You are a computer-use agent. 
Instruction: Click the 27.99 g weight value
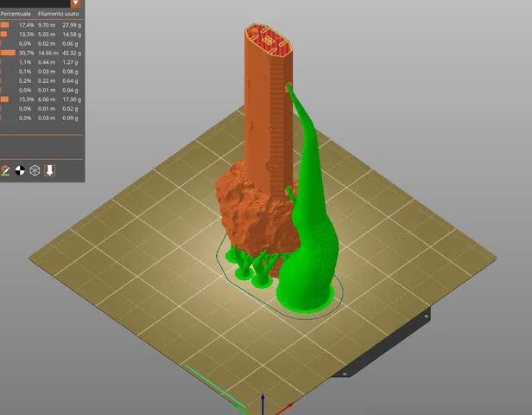pos(72,25)
